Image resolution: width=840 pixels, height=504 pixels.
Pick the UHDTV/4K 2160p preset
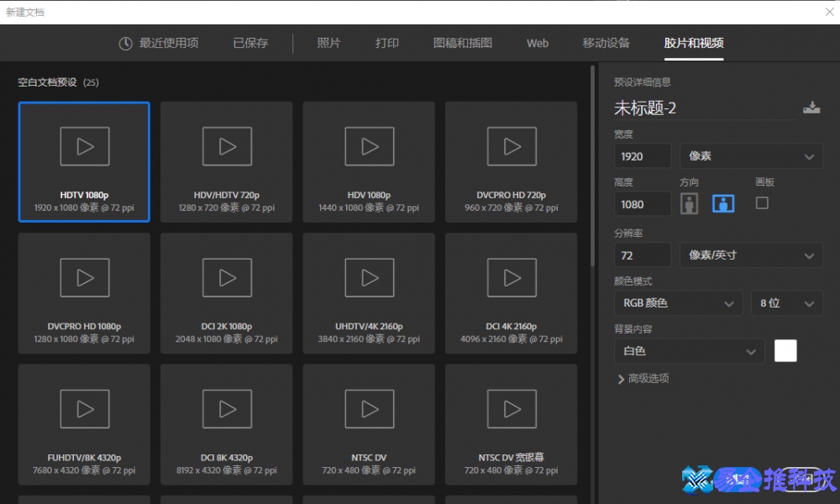click(369, 292)
